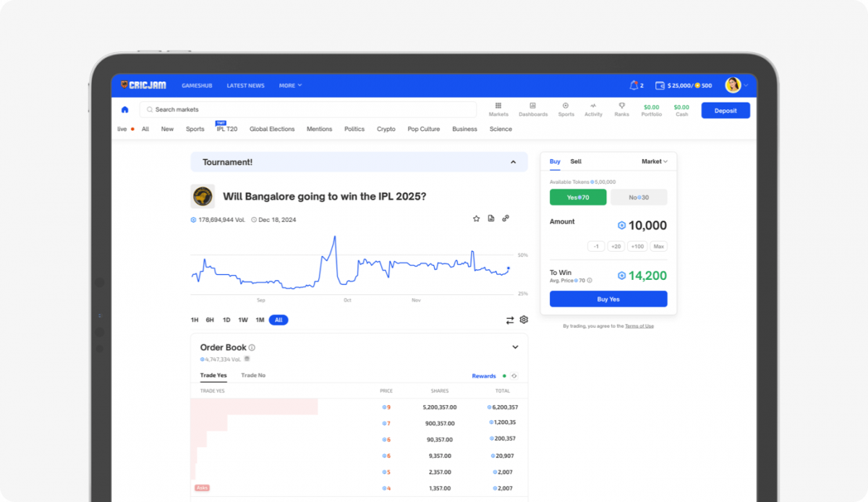Select the No 30 outcome option
The image size is (868, 502).
[639, 197]
